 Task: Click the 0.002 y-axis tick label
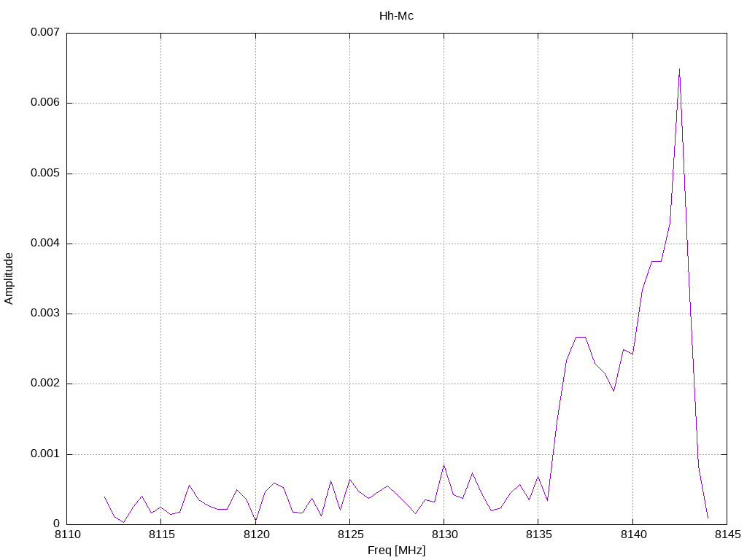pos(45,384)
